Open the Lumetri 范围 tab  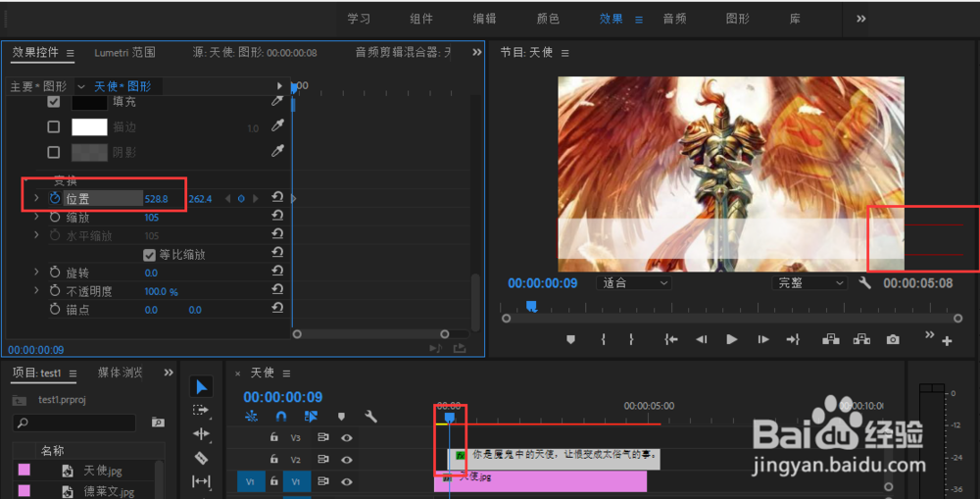tap(125, 53)
